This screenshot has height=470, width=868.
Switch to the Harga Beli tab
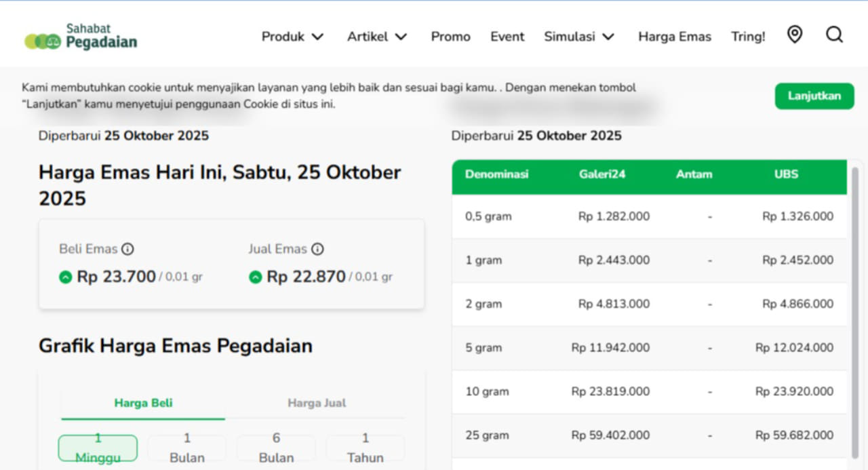click(x=143, y=403)
